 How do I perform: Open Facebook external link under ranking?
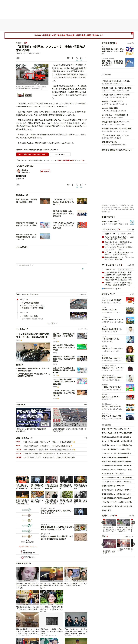tap(108, 289)
